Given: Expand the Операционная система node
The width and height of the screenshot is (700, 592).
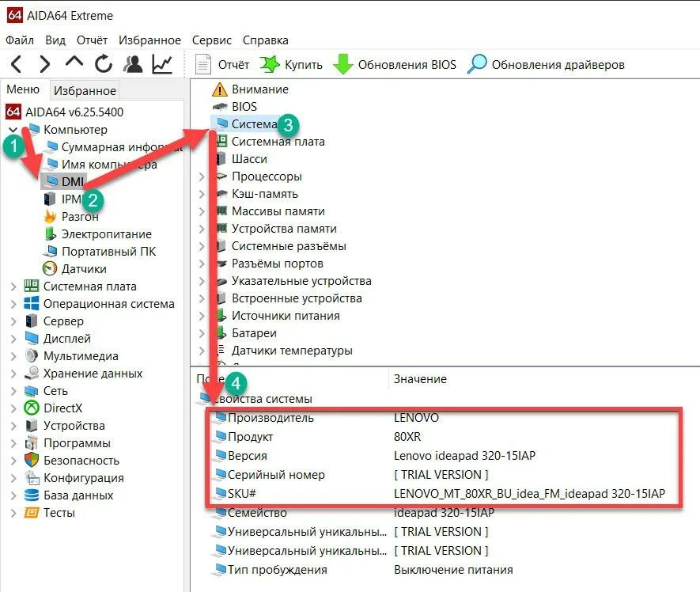Looking at the screenshot, I should tap(13, 304).
